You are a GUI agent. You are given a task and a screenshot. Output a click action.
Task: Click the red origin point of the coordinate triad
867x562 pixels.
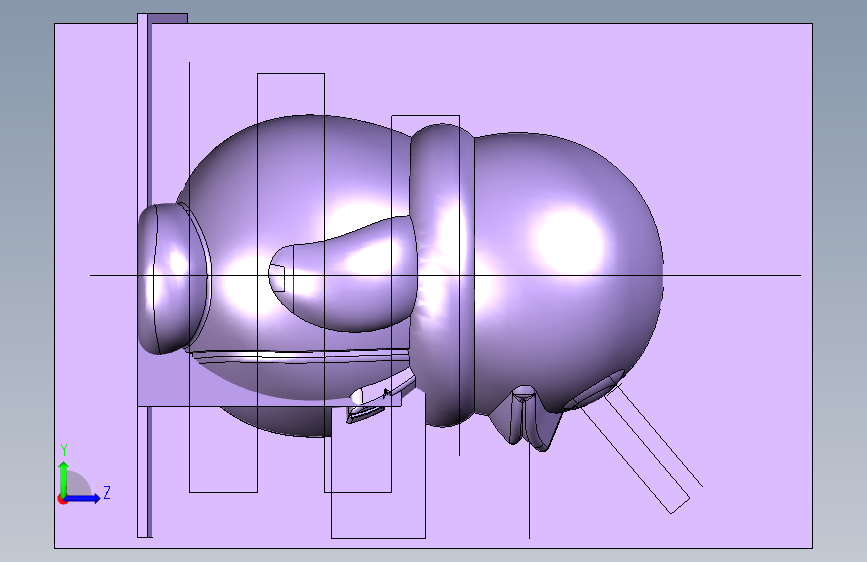pyautogui.click(x=62, y=499)
